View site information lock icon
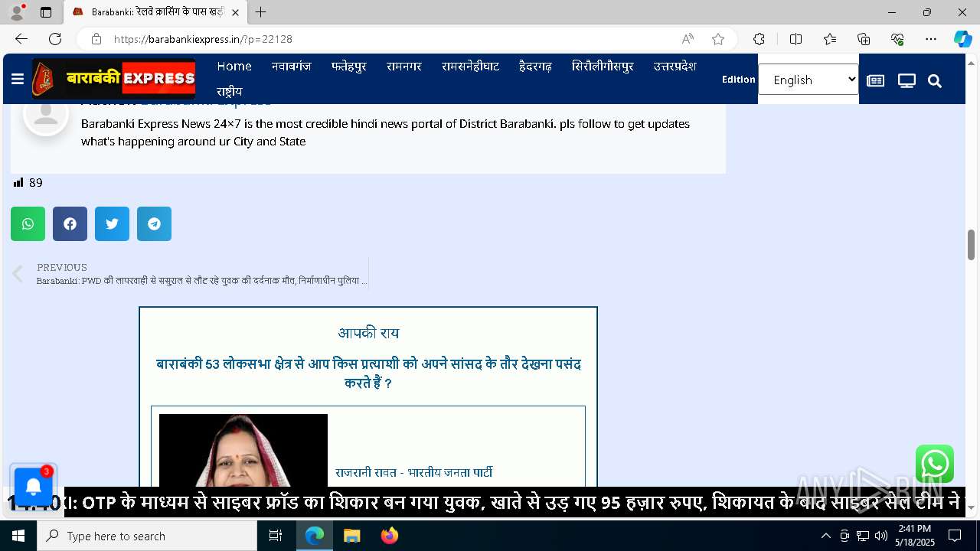The image size is (980, 551). [96, 39]
